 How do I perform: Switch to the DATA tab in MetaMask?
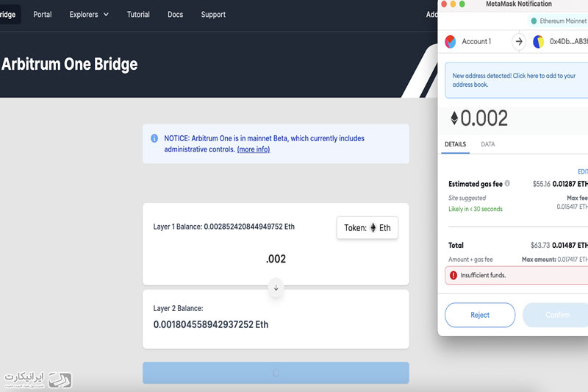click(488, 144)
